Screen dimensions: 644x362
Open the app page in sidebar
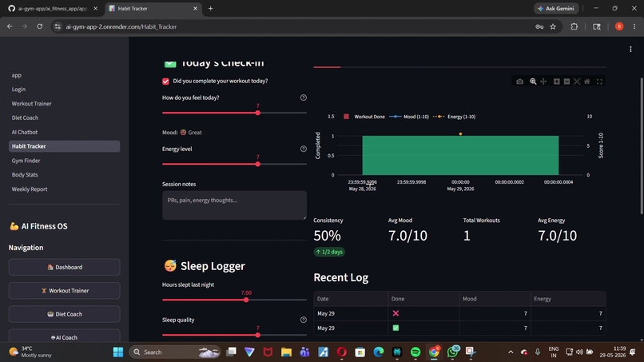tap(17, 75)
